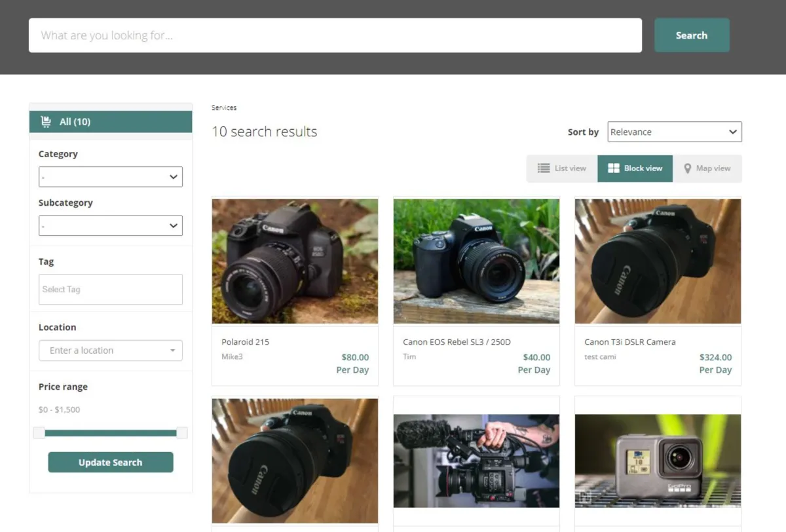Click the Search button
This screenshot has width=786, height=532.
click(x=692, y=35)
